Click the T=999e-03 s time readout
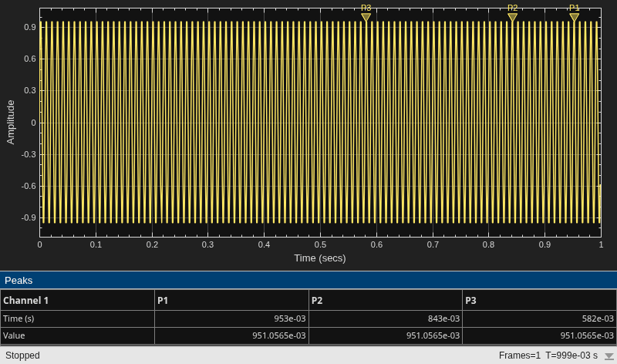 [x=571, y=356]
